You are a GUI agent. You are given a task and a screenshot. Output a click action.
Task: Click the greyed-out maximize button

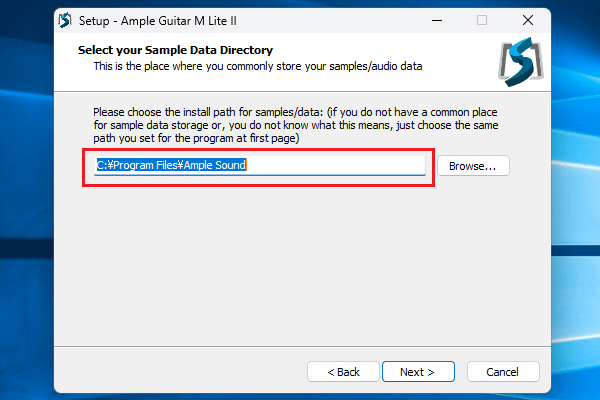click(x=482, y=20)
